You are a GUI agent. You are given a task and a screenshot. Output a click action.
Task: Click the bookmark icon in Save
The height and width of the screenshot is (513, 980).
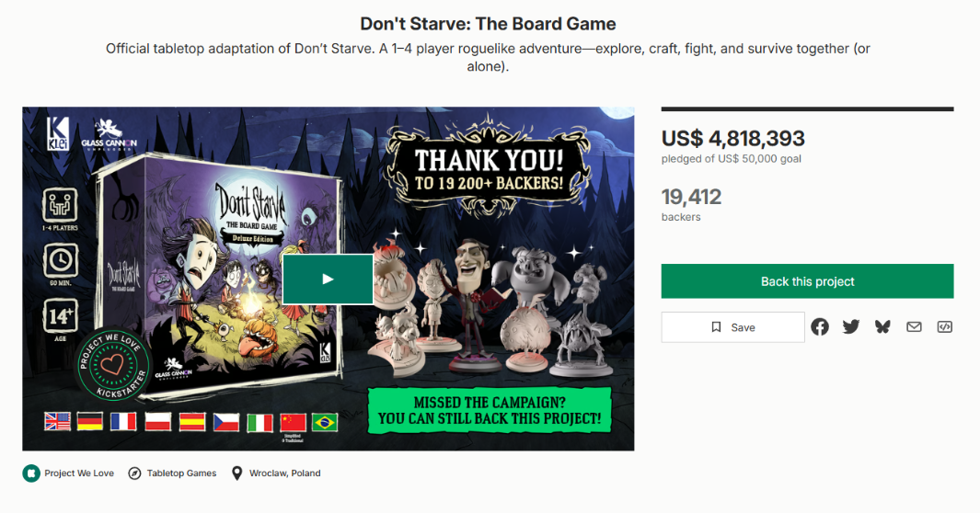717,327
